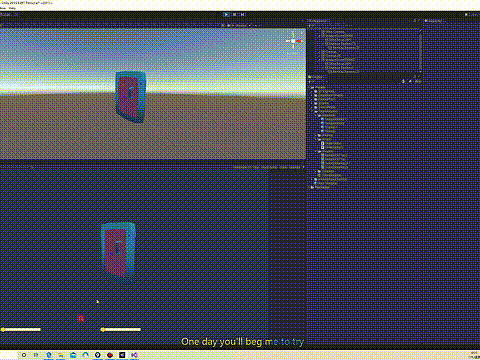Switch to the Hierarchy tab
Viewport: 480px width, 360px height.
point(317,21)
